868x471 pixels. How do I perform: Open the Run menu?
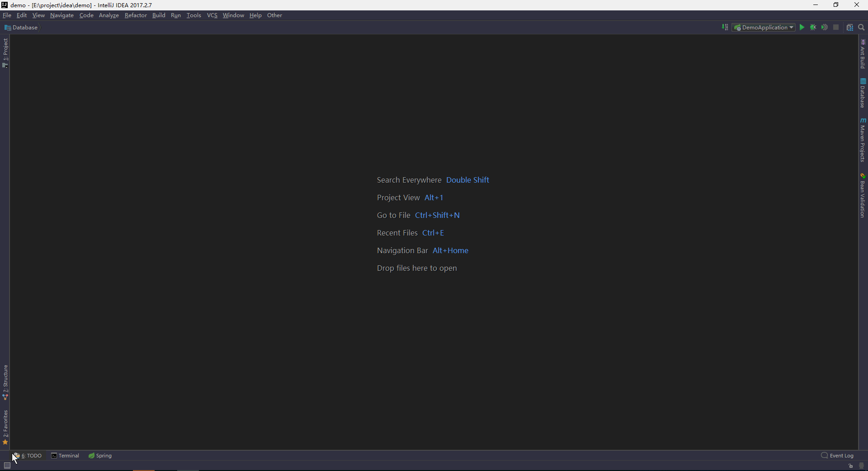coord(176,15)
